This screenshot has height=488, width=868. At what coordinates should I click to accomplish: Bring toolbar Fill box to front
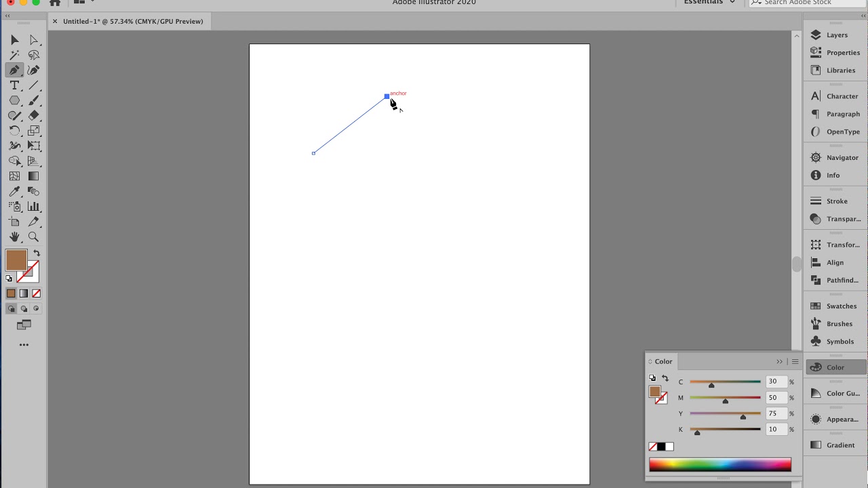click(16, 260)
